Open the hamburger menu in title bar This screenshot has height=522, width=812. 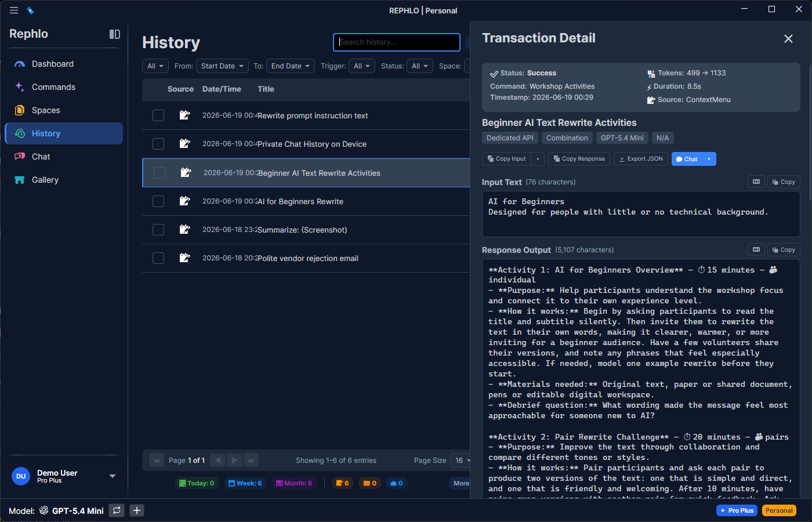pyautogui.click(x=14, y=10)
